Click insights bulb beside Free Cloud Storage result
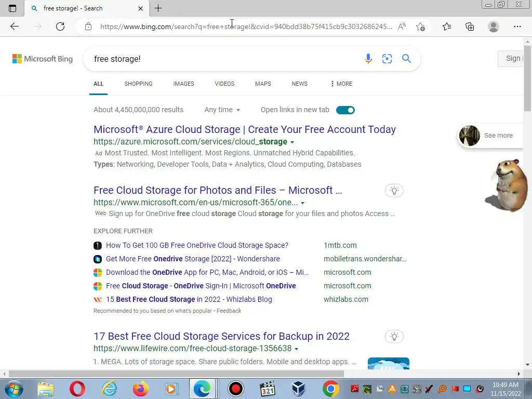Image resolution: width=532 pixels, height=399 pixels. click(x=394, y=191)
